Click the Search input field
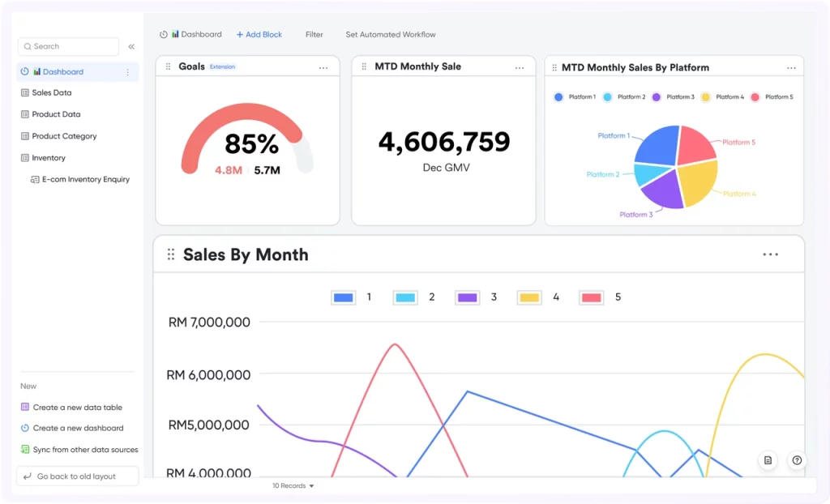The width and height of the screenshot is (830, 504). click(x=69, y=46)
